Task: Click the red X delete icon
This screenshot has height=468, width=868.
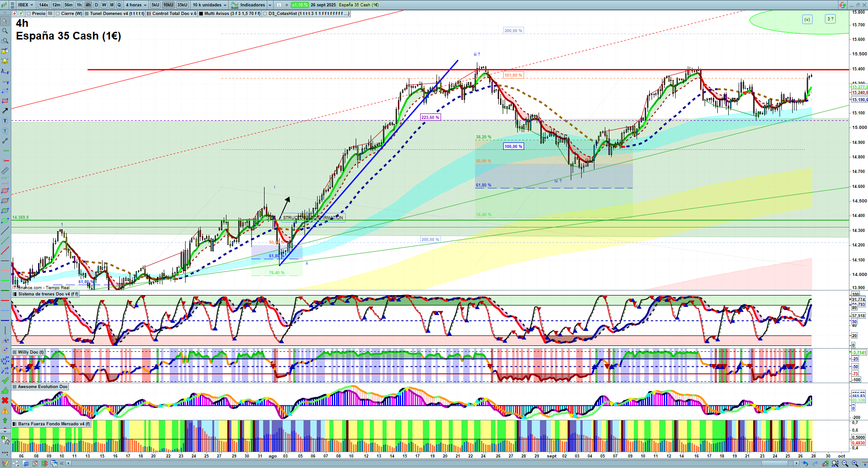Action: click(5, 400)
